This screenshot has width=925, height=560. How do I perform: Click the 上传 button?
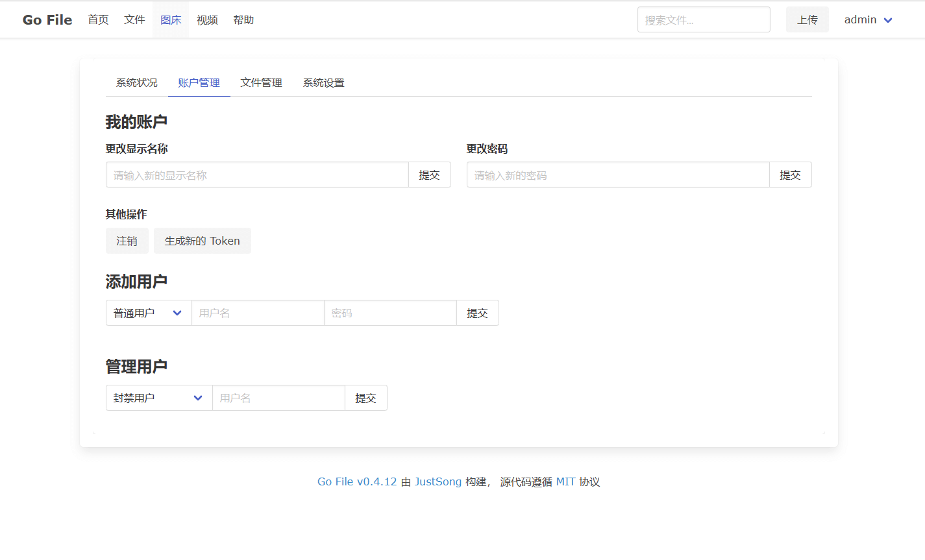pos(807,19)
